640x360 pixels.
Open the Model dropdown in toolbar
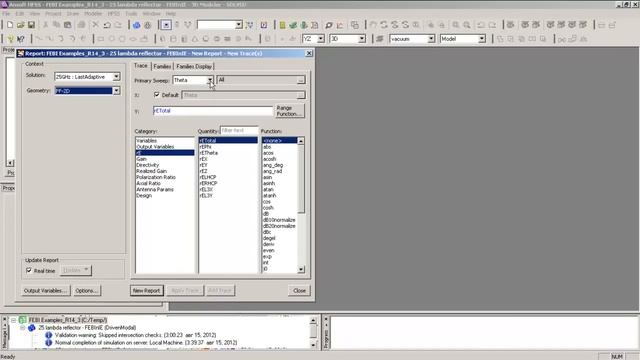click(482, 39)
